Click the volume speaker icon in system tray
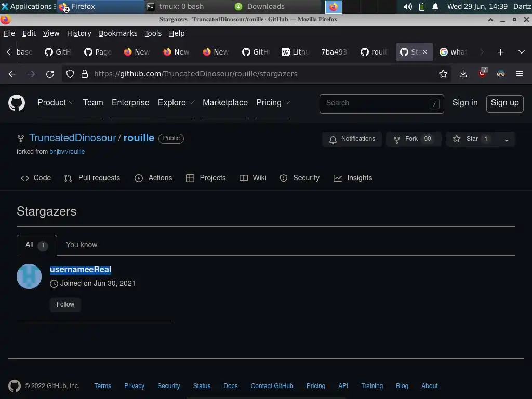Viewport: 532px width, 399px height. pos(407,6)
